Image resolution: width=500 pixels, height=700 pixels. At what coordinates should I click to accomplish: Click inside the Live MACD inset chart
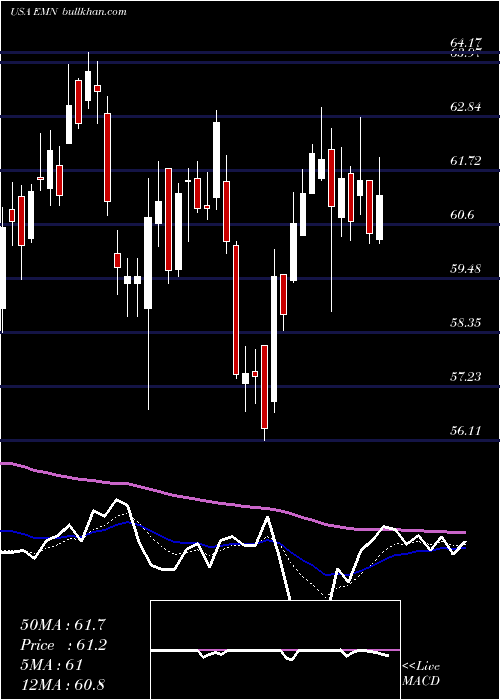(x=275, y=650)
